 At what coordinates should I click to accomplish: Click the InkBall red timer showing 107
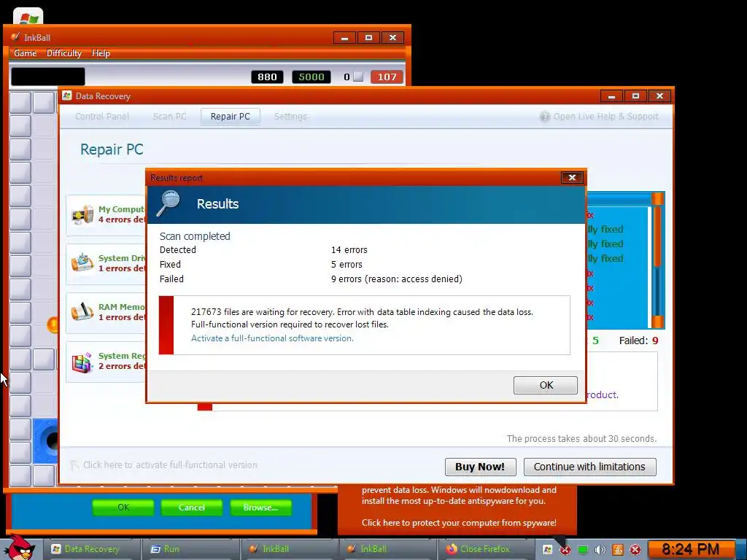tap(387, 77)
